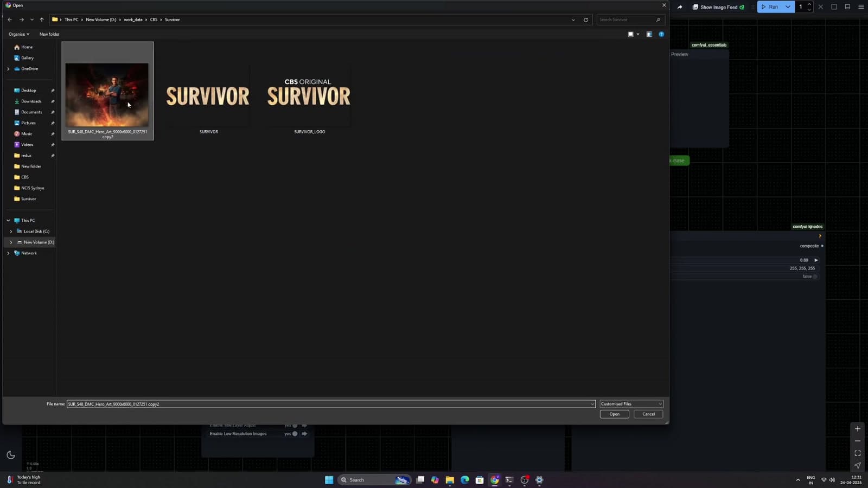Expand the OneDrive tree node
Image resolution: width=868 pixels, height=488 pixels.
(x=8, y=69)
